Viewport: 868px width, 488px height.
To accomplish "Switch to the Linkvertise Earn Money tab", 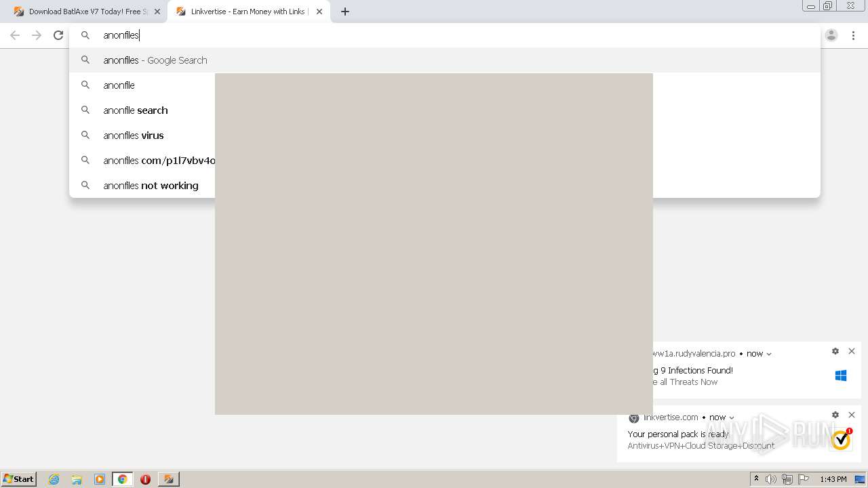I will tap(248, 12).
